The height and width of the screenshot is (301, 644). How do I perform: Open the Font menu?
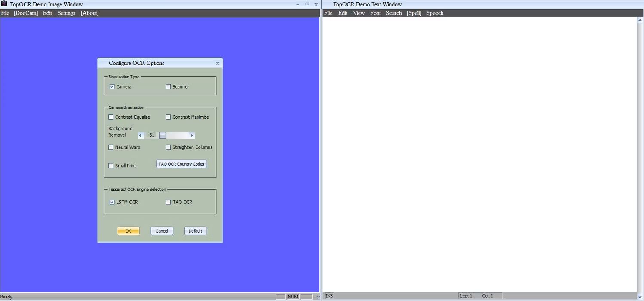coord(375,13)
